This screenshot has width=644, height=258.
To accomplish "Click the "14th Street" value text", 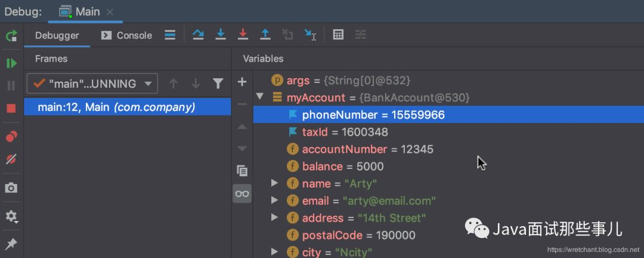I will pyautogui.click(x=392, y=218).
